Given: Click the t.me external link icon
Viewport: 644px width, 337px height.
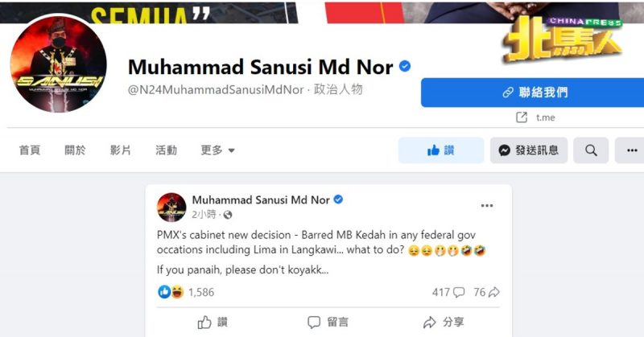Looking at the screenshot, I should pos(521,117).
